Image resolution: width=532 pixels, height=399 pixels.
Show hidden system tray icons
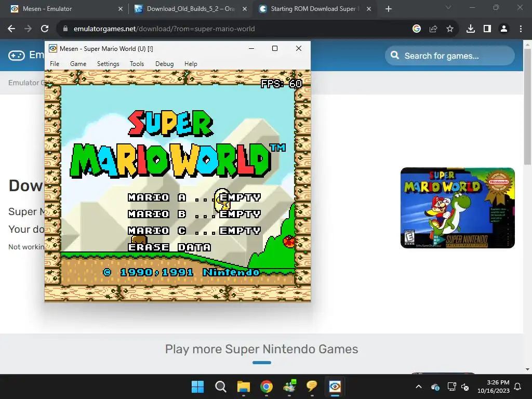419,387
